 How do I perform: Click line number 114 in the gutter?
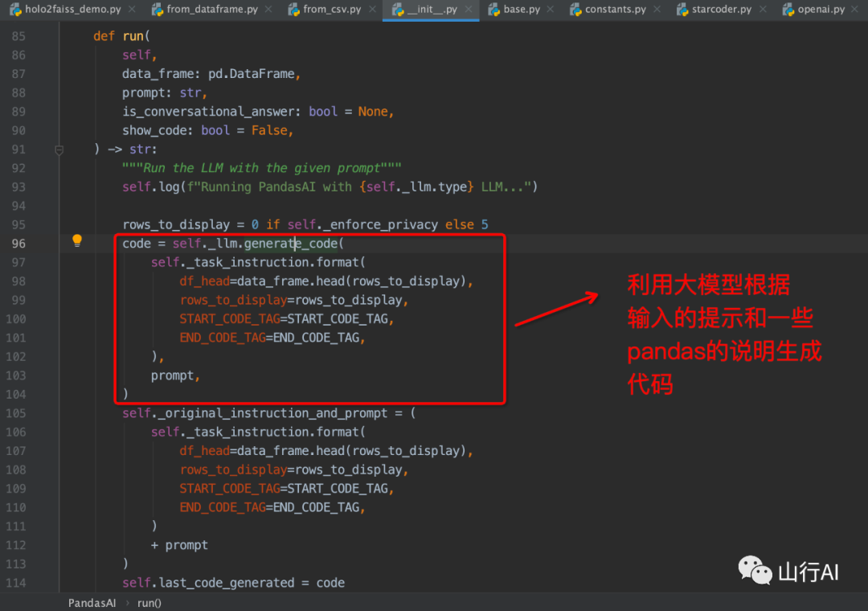click(x=15, y=583)
